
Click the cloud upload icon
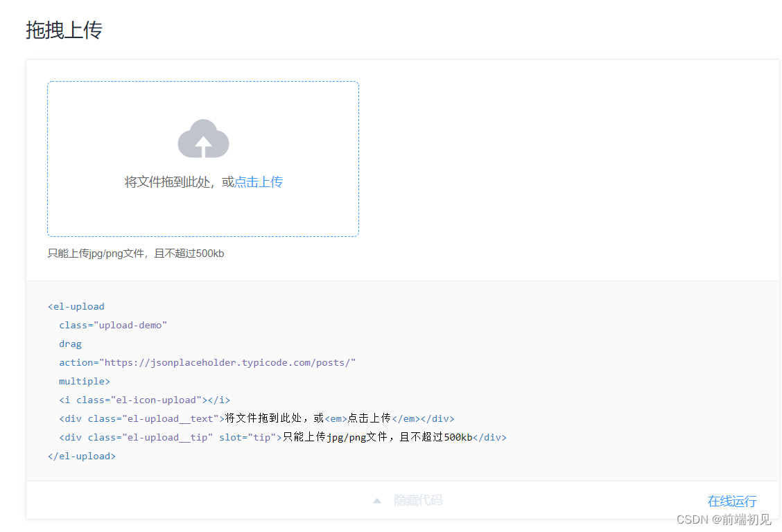pos(203,139)
